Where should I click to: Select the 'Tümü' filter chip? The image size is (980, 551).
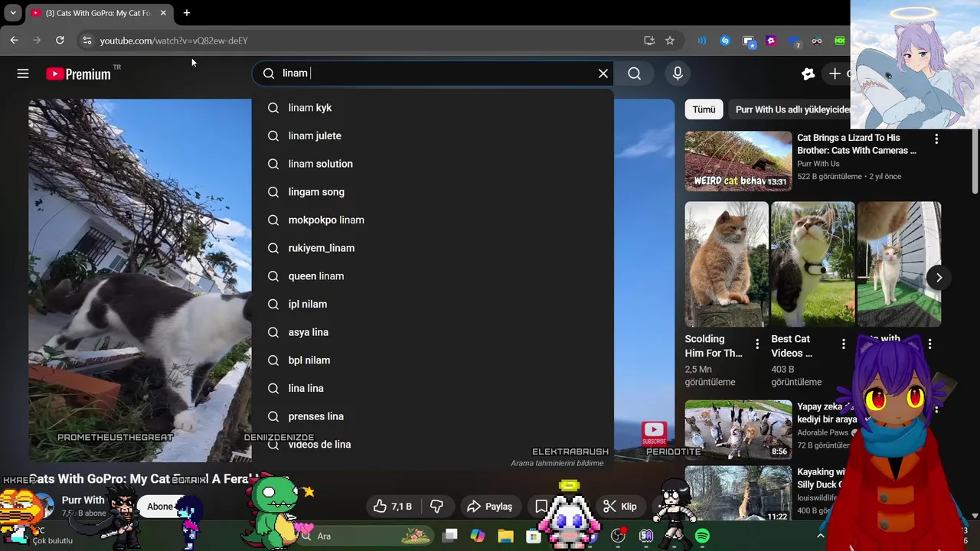pyautogui.click(x=704, y=109)
